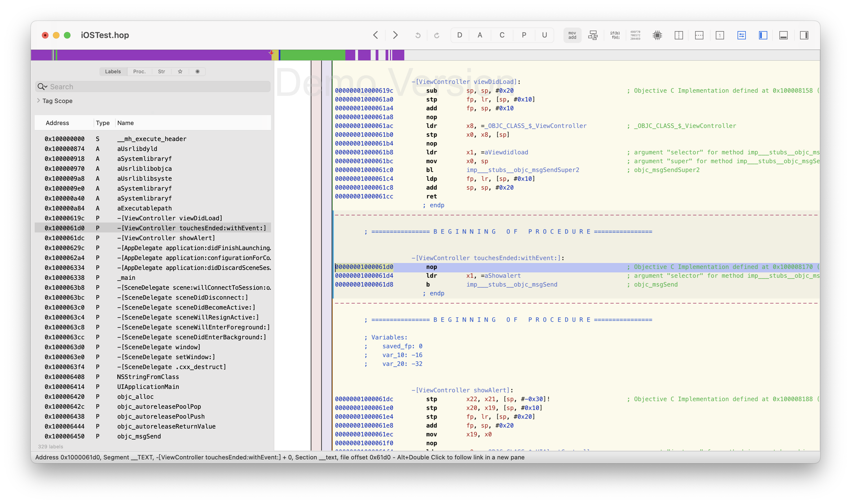
Task: Click yellow segment in navigation bar
Action: pos(275,55)
